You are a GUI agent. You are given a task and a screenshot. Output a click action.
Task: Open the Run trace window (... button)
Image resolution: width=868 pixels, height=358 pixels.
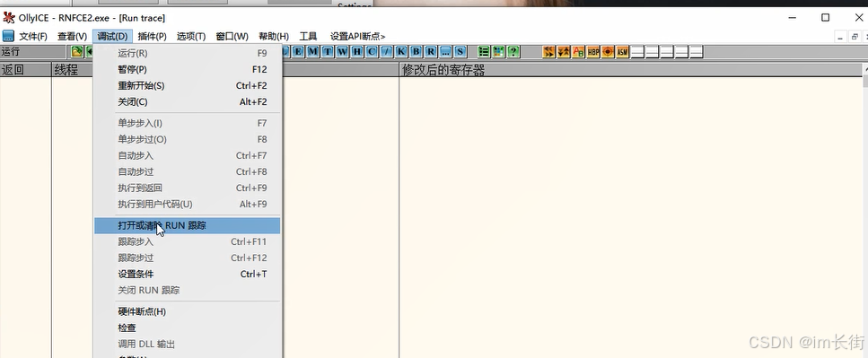[x=445, y=52]
